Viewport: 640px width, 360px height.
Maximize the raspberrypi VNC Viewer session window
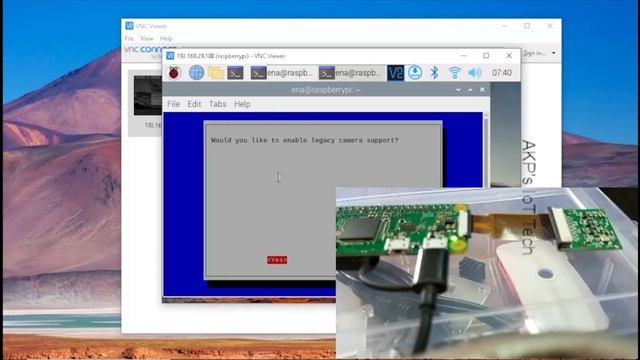pyautogui.click(x=486, y=56)
